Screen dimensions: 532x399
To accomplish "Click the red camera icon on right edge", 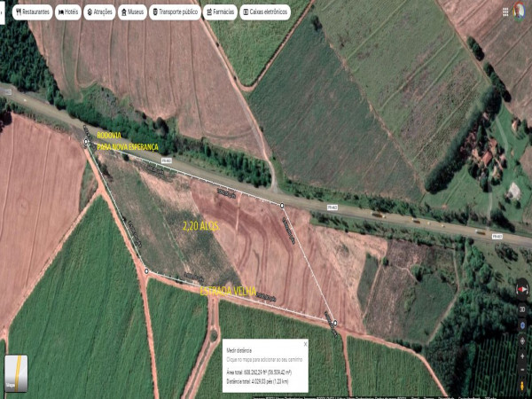I will click(x=521, y=290).
